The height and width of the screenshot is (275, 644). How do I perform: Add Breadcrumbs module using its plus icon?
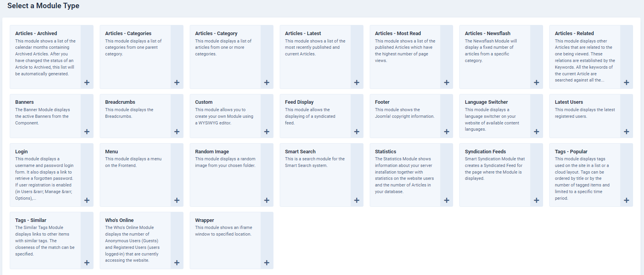(177, 131)
